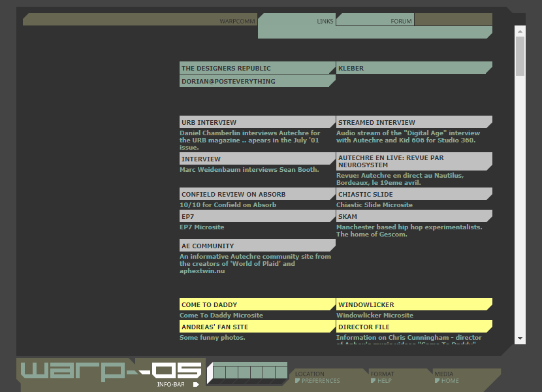The height and width of the screenshot is (392, 542).
Task: Click '10/10 for Confield on Absorb' text
Action: [x=228, y=205]
